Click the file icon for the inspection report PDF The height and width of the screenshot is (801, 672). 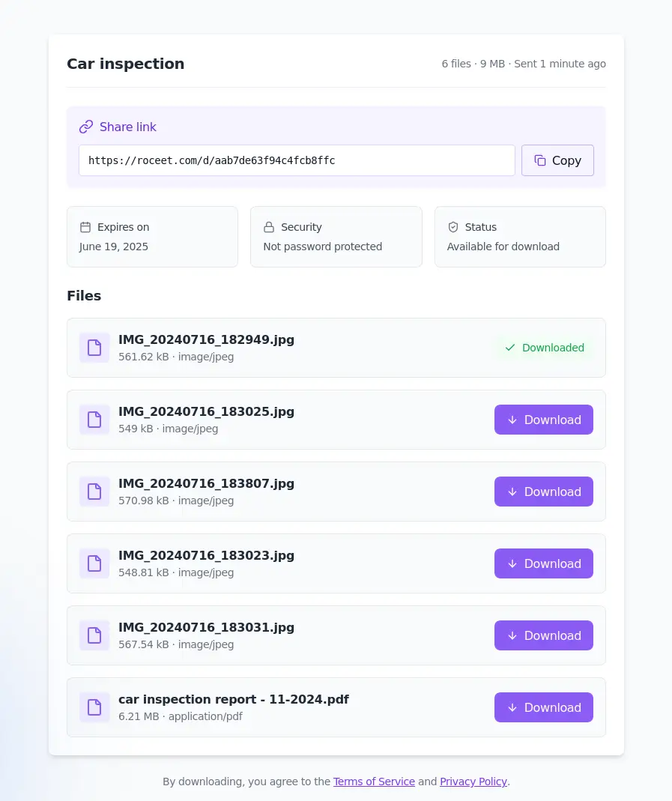(x=94, y=707)
